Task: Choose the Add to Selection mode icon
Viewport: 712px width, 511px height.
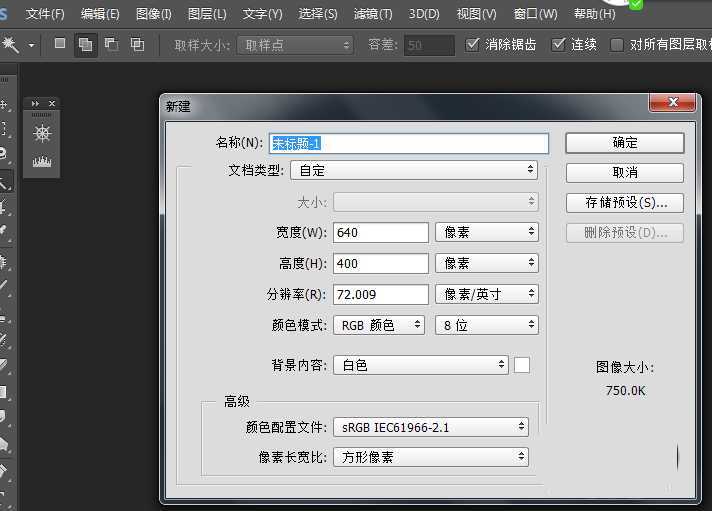Action: pos(86,45)
